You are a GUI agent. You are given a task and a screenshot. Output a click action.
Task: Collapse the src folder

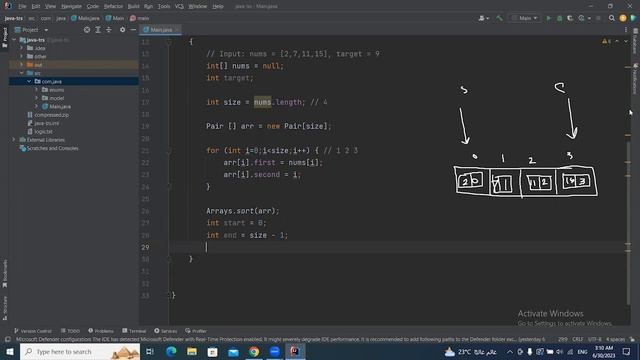[x=22, y=73]
